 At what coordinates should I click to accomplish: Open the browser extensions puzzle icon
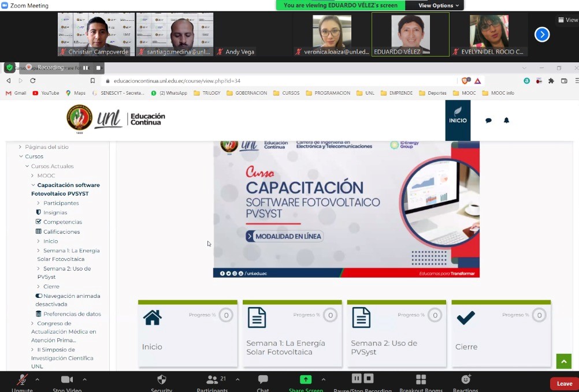pyautogui.click(x=551, y=81)
